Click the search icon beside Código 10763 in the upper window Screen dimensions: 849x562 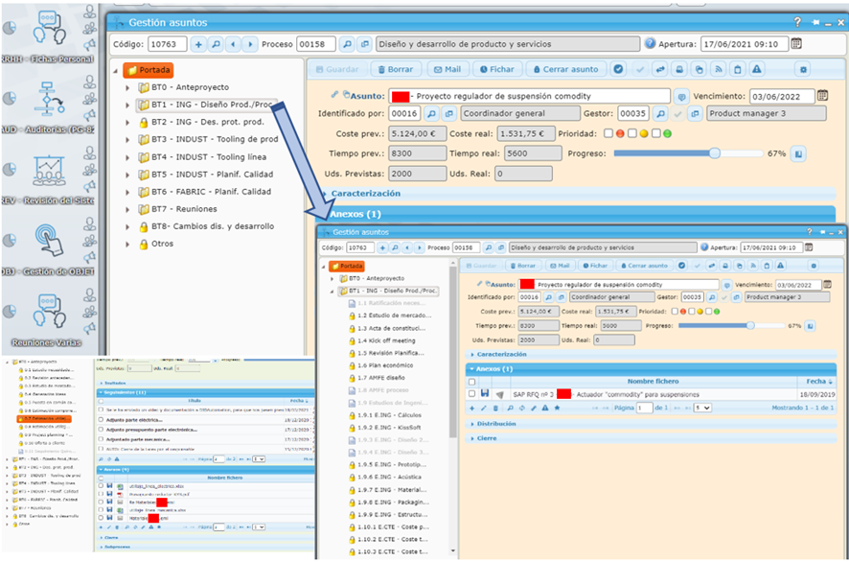pos(216,44)
